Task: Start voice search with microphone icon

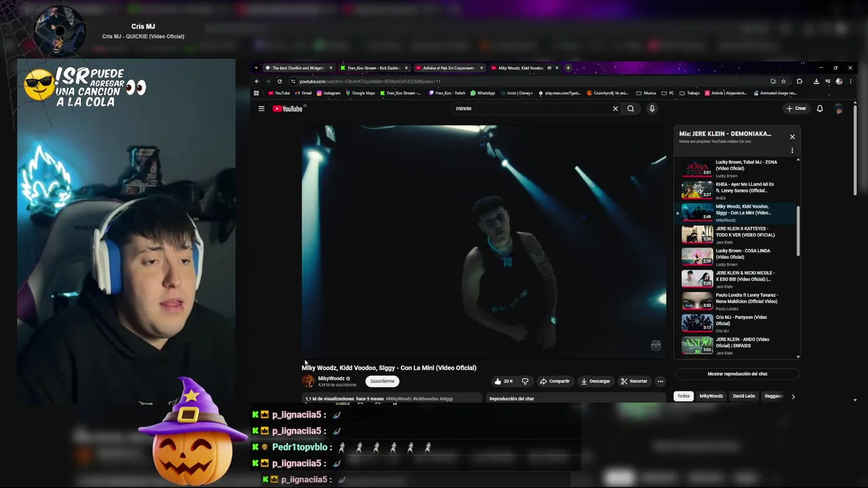Action: point(652,108)
